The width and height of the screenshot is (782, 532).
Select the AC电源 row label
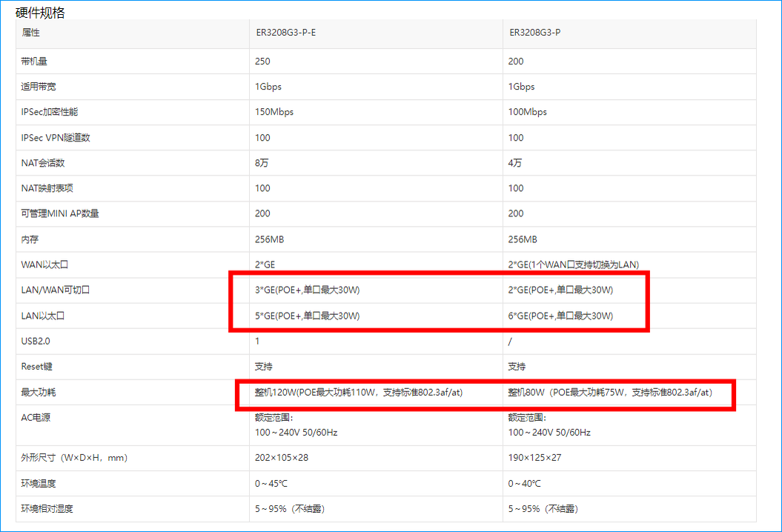coord(36,417)
